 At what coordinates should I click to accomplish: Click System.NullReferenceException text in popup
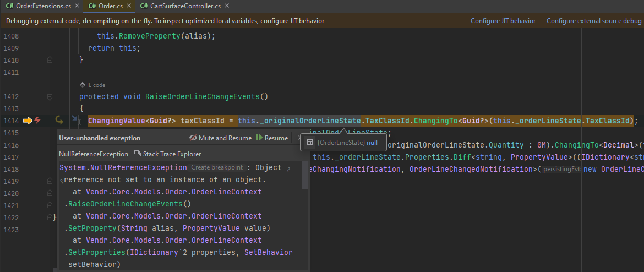[123, 167]
